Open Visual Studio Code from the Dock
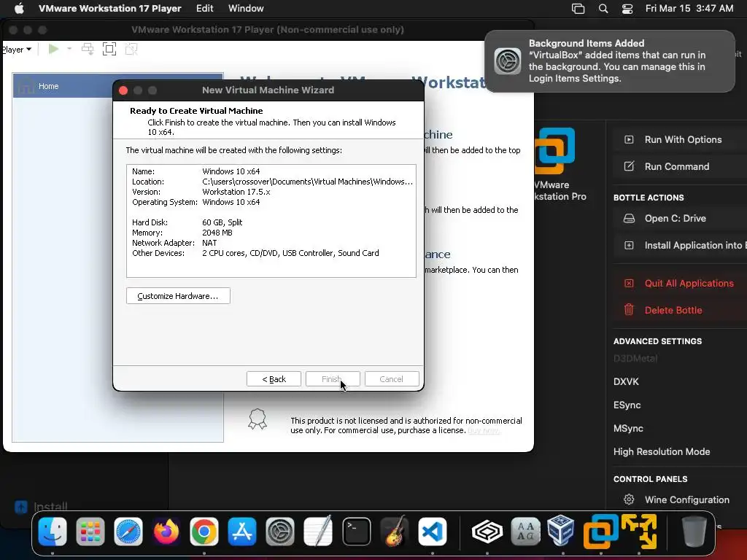This screenshot has width=747, height=560. [433, 532]
